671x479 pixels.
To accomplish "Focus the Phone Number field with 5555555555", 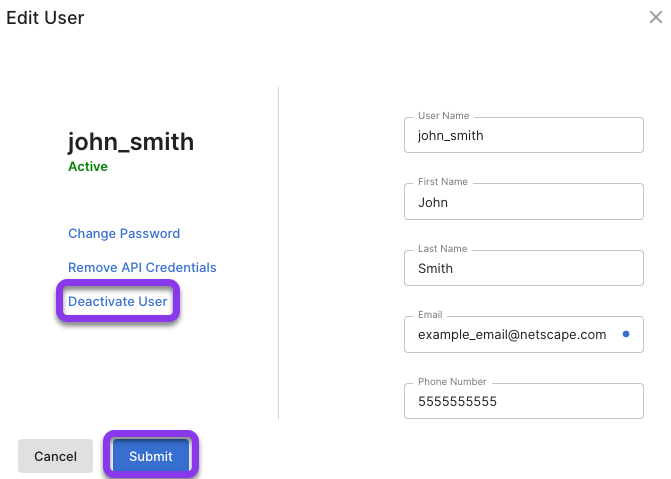I will (x=523, y=401).
